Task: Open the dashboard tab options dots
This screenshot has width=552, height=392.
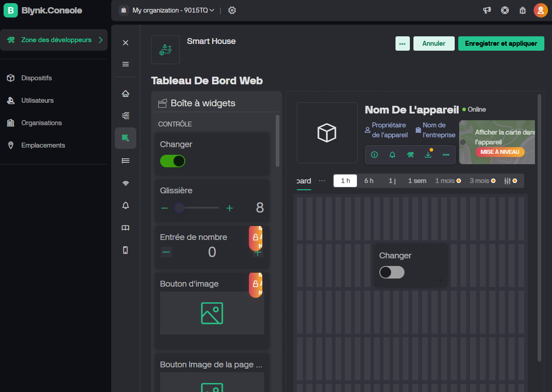Action: tap(322, 181)
